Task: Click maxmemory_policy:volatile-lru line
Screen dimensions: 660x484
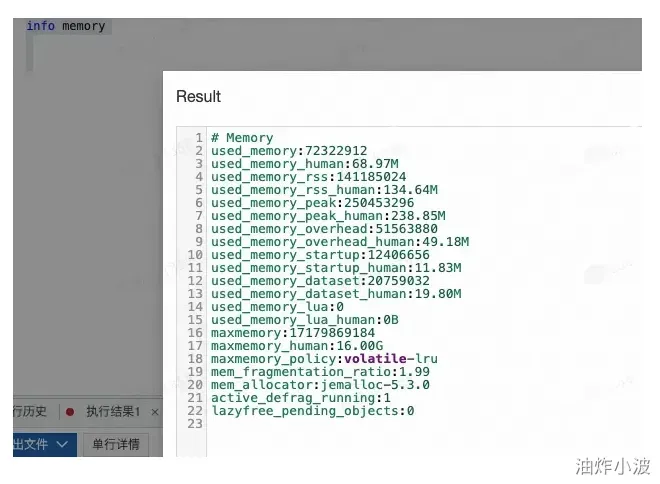Action: [324, 359]
